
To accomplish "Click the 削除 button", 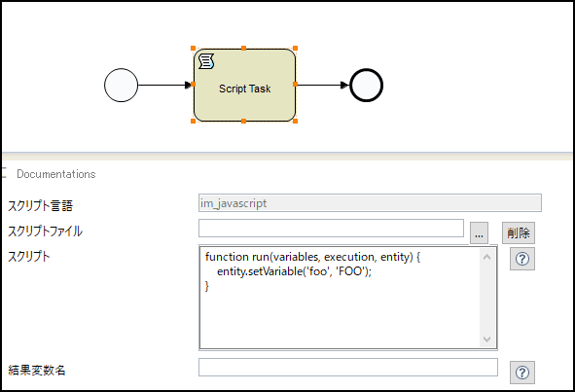I will 519,232.
